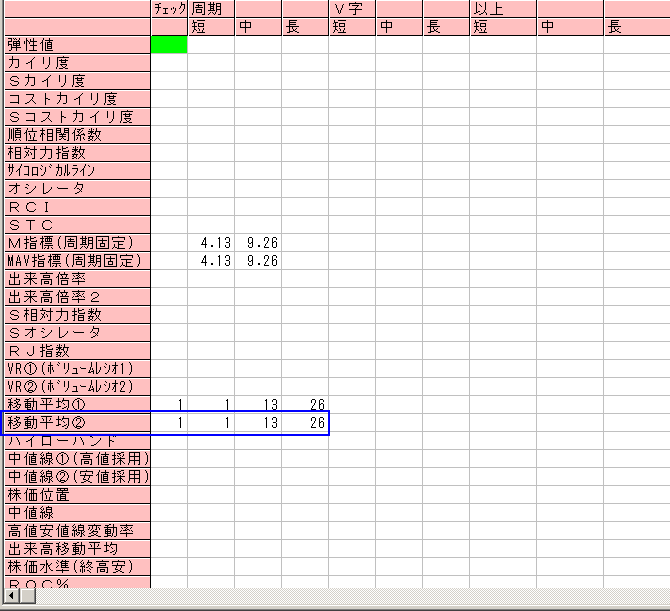Select the 9.26 cell in M指標 row

(258, 243)
